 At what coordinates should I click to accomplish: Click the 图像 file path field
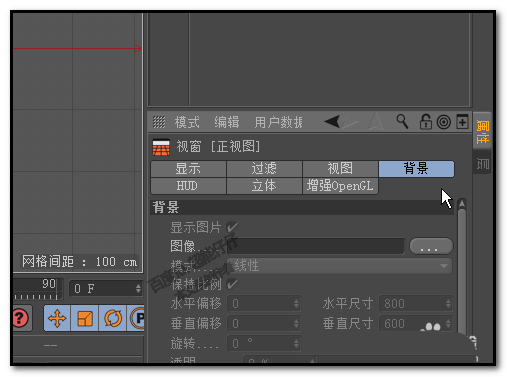point(316,246)
